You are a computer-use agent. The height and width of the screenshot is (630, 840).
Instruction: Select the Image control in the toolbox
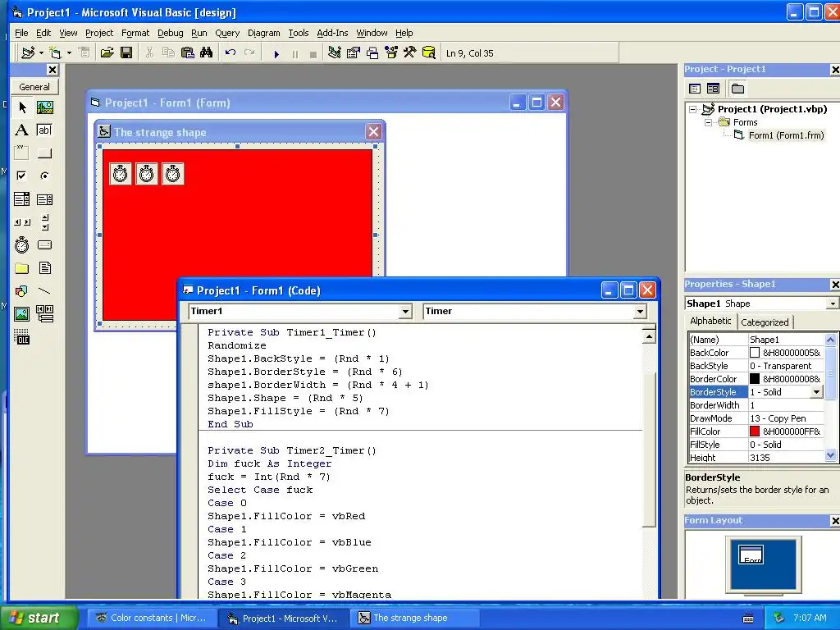[22, 314]
